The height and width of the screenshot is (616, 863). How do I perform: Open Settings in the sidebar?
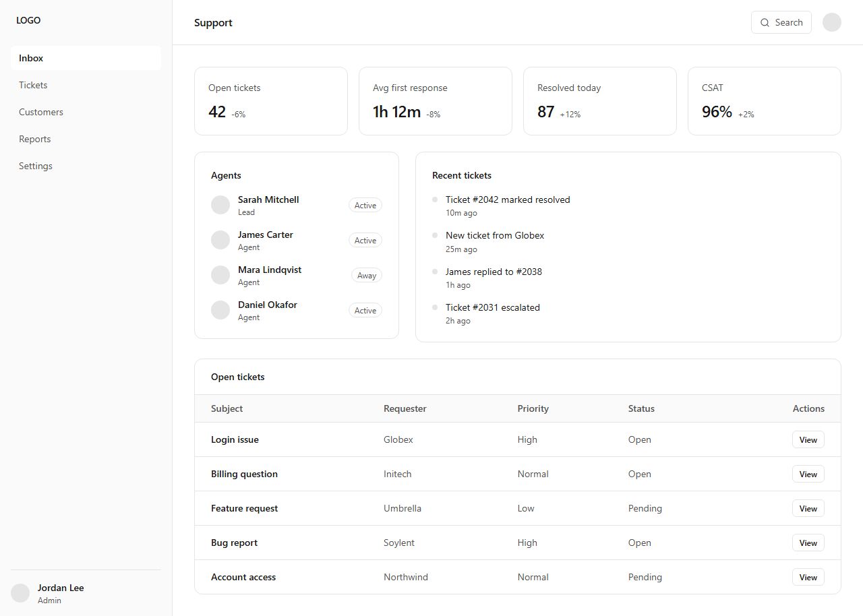point(86,166)
